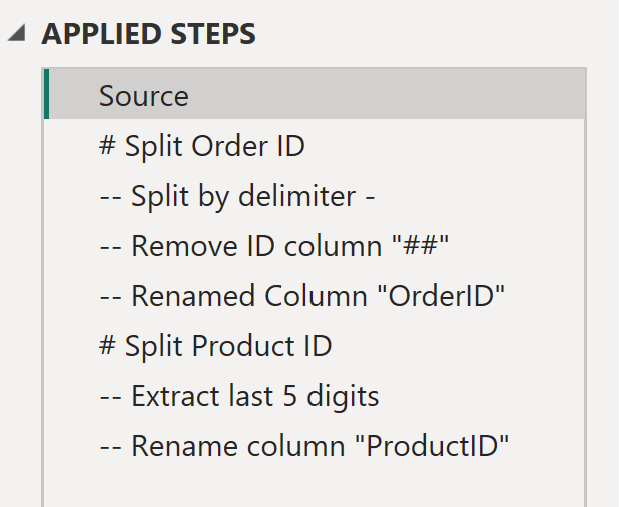Collapse the Applied Steps section triangle

click(x=17, y=35)
